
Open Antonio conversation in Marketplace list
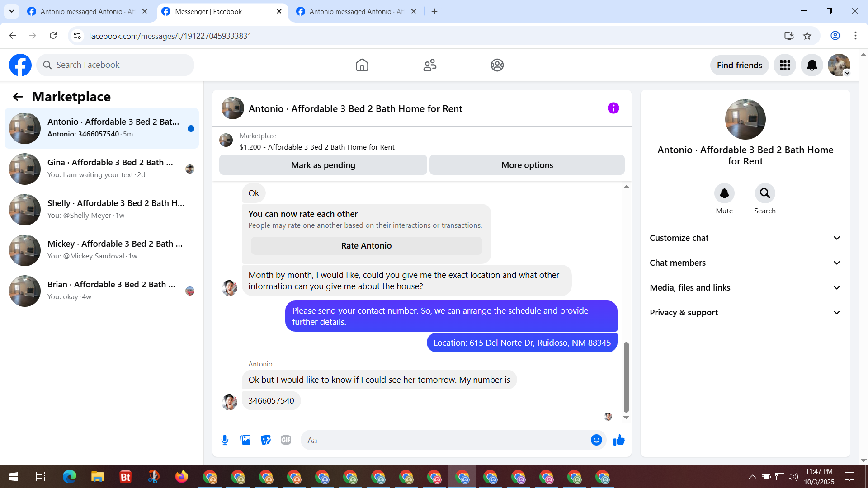point(102,128)
